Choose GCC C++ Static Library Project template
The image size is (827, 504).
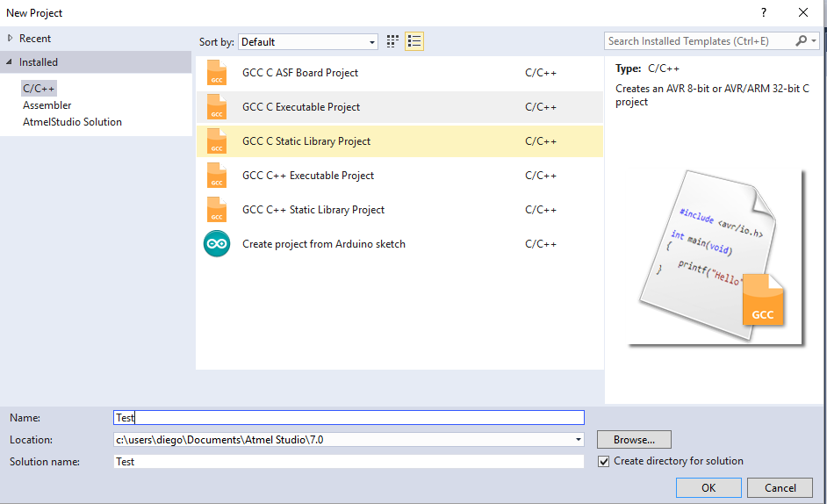coord(399,210)
